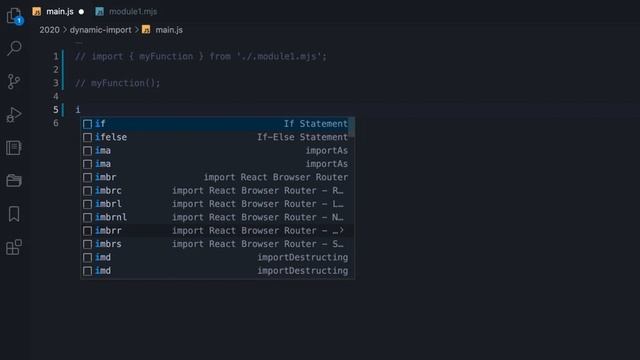Choose the 'imbrnl' suggestion

click(218, 217)
